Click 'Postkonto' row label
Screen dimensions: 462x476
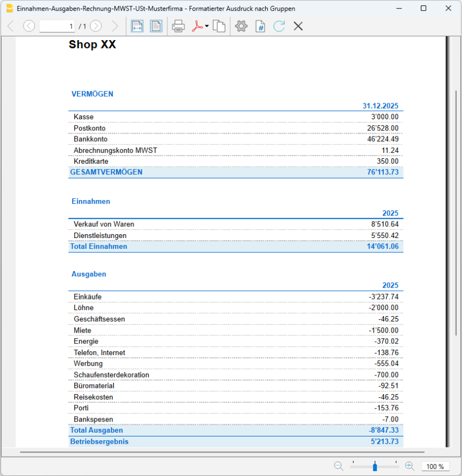coord(89,128)
